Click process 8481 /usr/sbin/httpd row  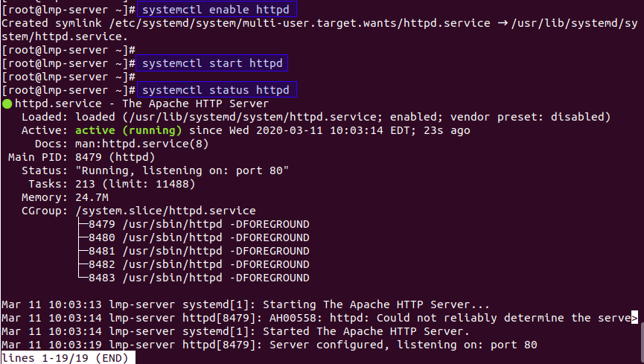(x=199, y=252)
